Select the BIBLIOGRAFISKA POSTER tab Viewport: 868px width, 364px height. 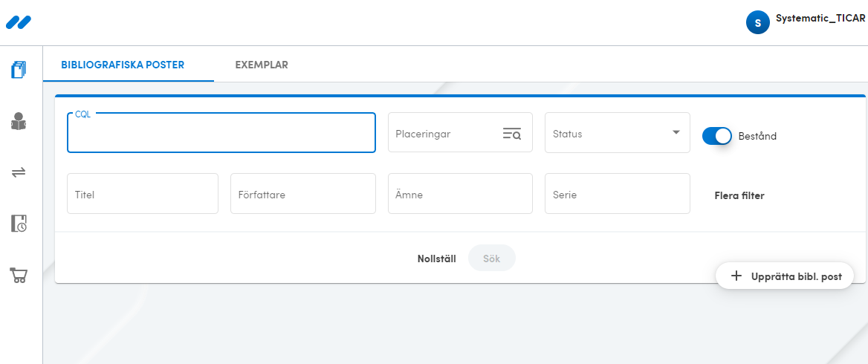(123, 65)
